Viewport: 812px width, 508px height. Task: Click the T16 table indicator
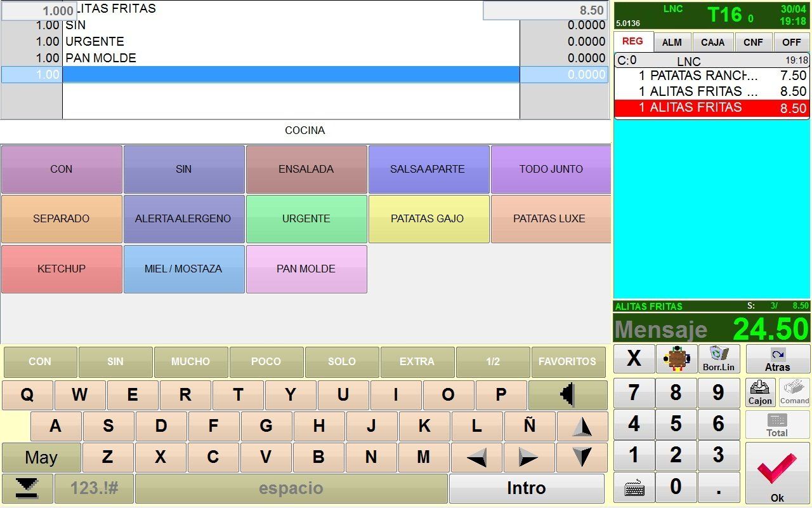724,15
